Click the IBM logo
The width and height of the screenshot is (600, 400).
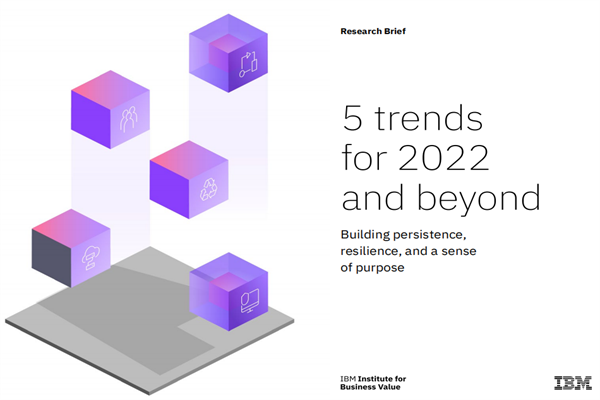(x=573, y=383)
